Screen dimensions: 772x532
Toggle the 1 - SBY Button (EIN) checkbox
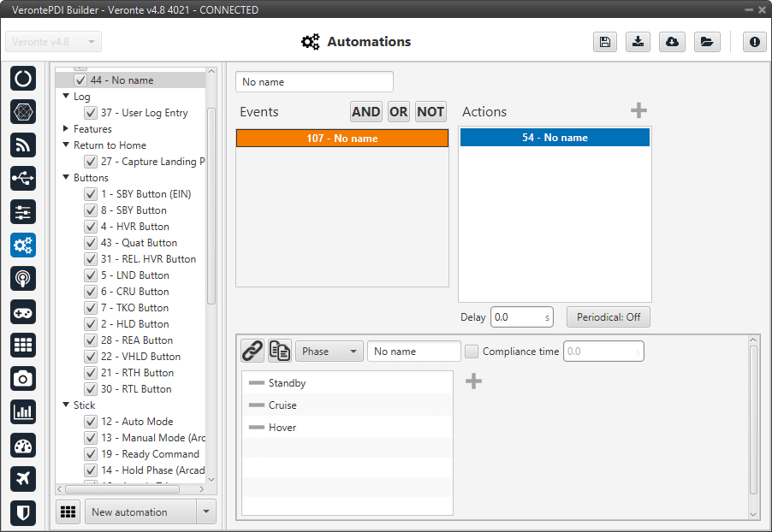pyautogui.click(x=91, y=194)
